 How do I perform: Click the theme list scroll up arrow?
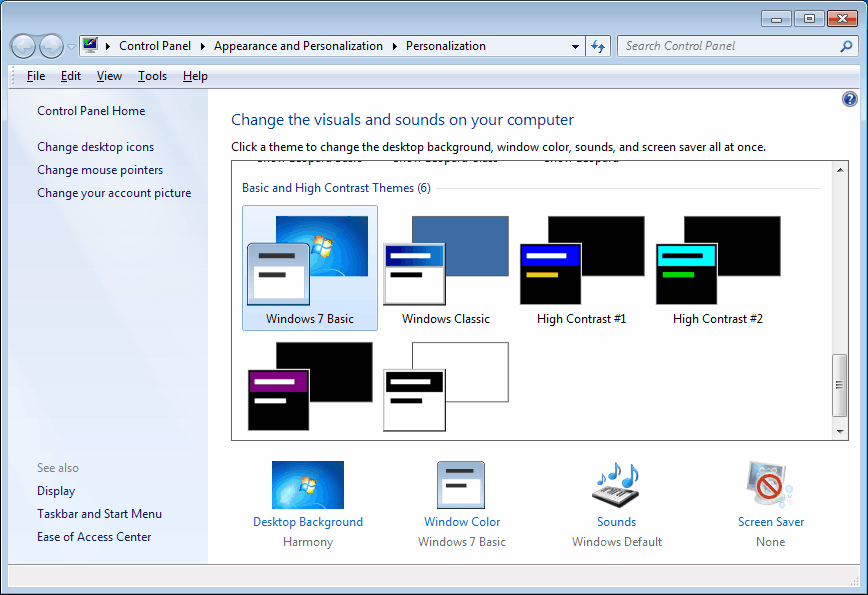click(x=840, y=170)
